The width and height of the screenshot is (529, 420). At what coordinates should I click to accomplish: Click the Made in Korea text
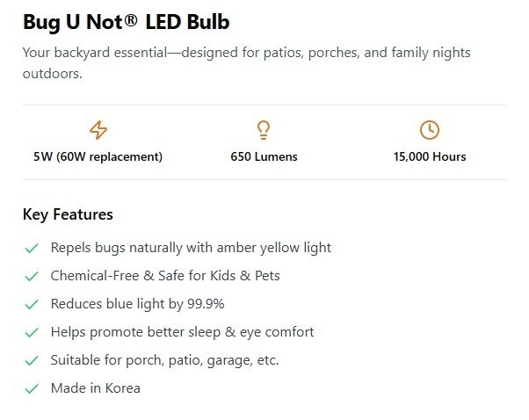95,388
